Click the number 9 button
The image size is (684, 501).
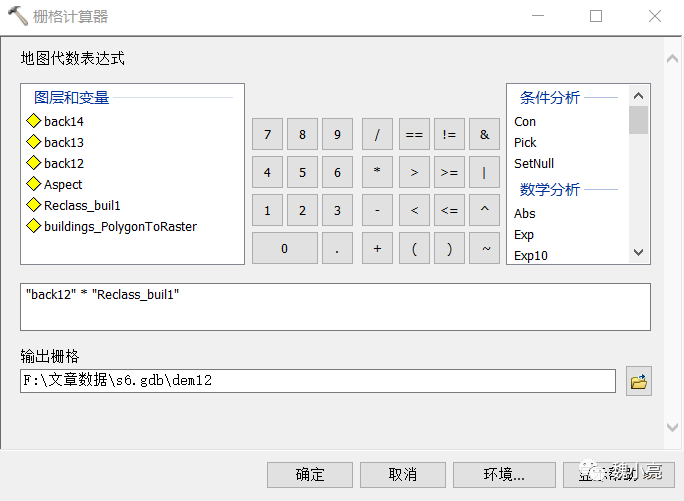[x=337, y=134]
